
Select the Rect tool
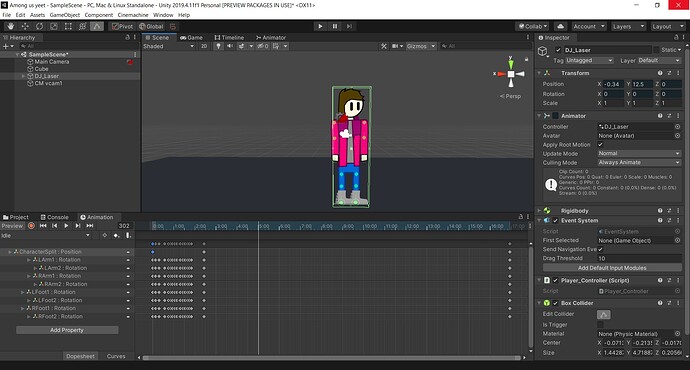coord(68,26)
